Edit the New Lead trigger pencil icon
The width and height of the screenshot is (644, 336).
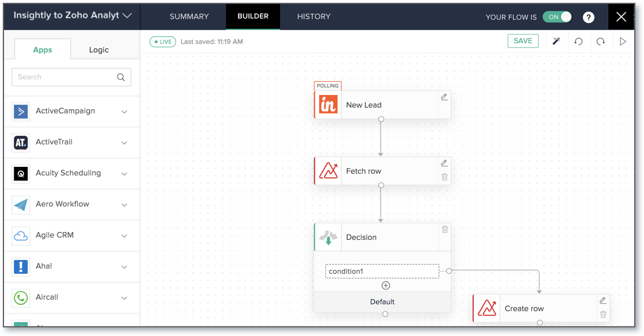444,97
